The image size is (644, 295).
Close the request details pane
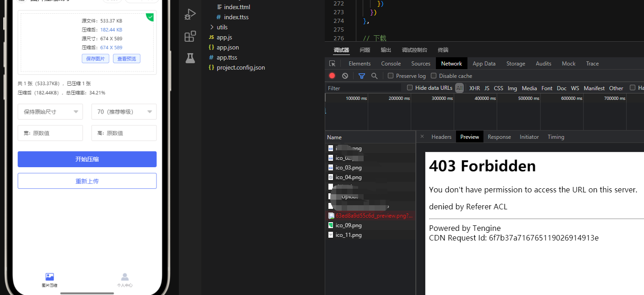pyautogui.click(x=422, y=137)
